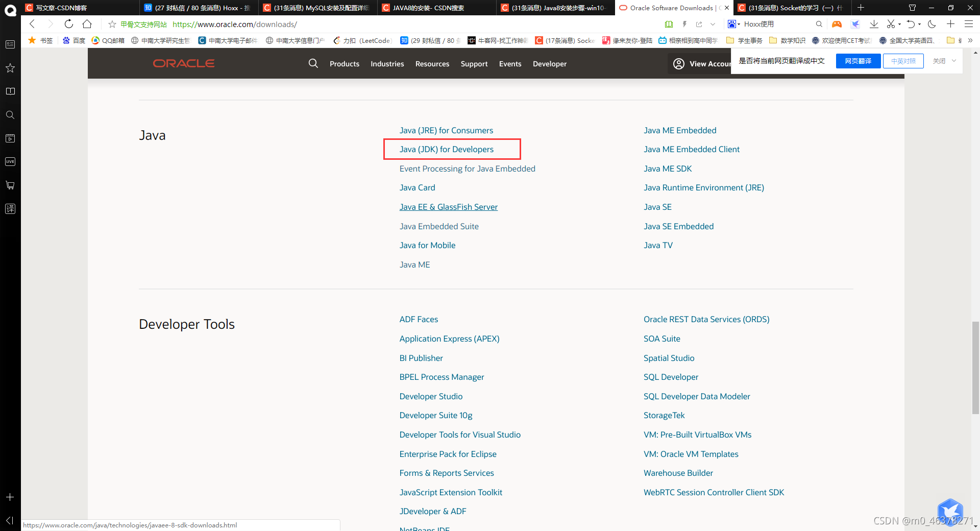980x531 pixels.
Task: Click the share icon in address bar
Action: (699, 24)
